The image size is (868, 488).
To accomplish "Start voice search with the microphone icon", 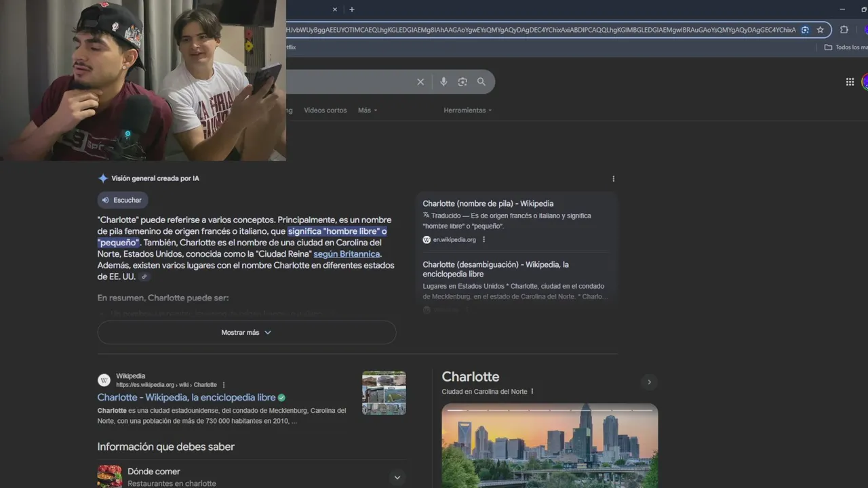I will [443, 82].
